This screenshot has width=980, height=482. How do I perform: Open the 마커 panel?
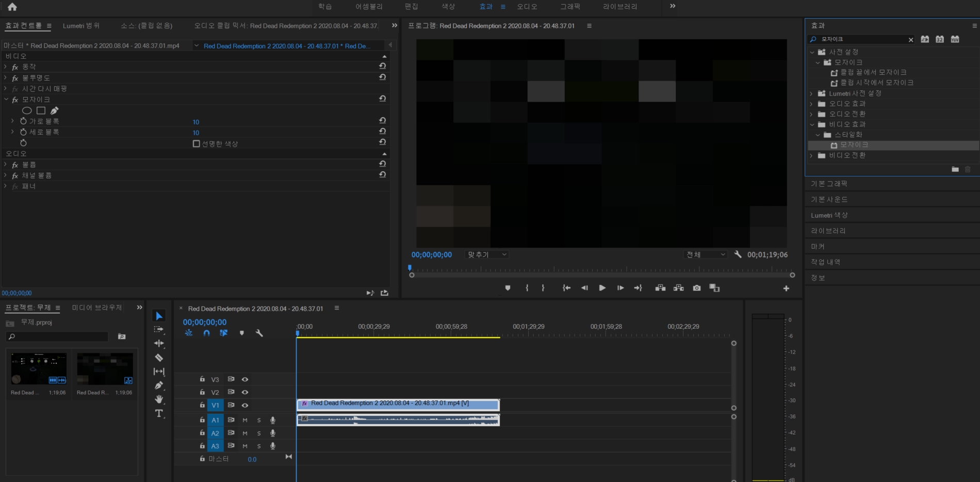tap(818, 247)
